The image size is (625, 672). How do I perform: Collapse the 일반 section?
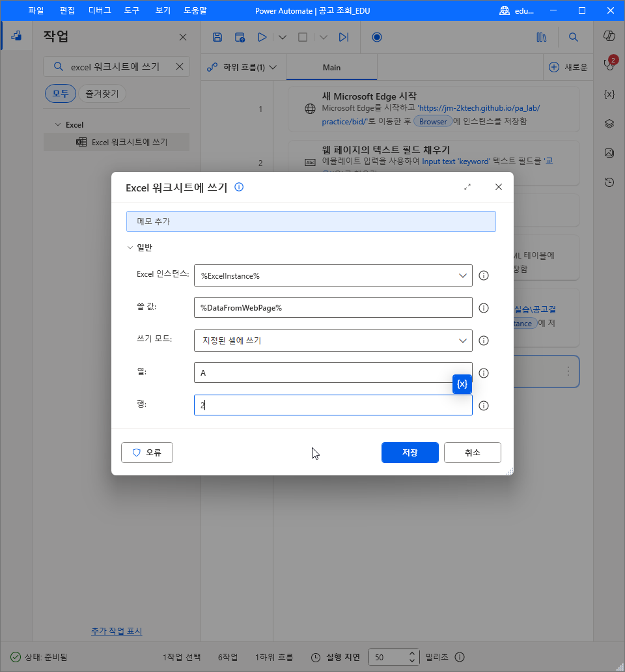[130, 247]
